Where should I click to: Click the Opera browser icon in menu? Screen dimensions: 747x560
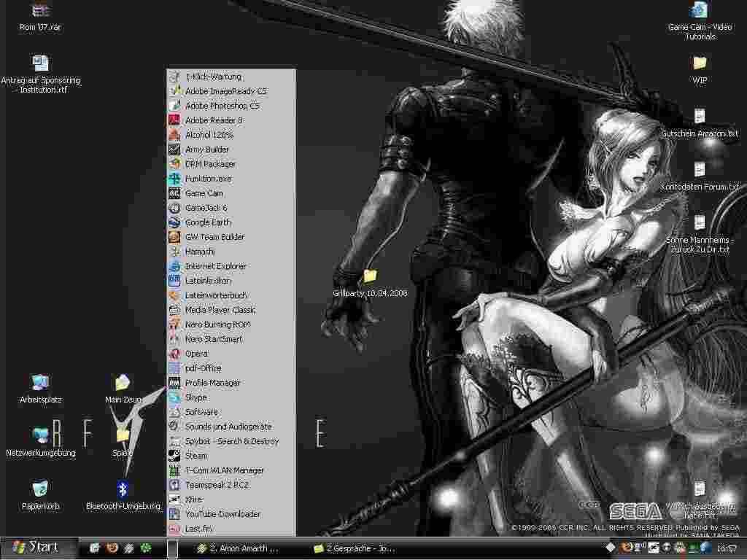coord(174,354)
